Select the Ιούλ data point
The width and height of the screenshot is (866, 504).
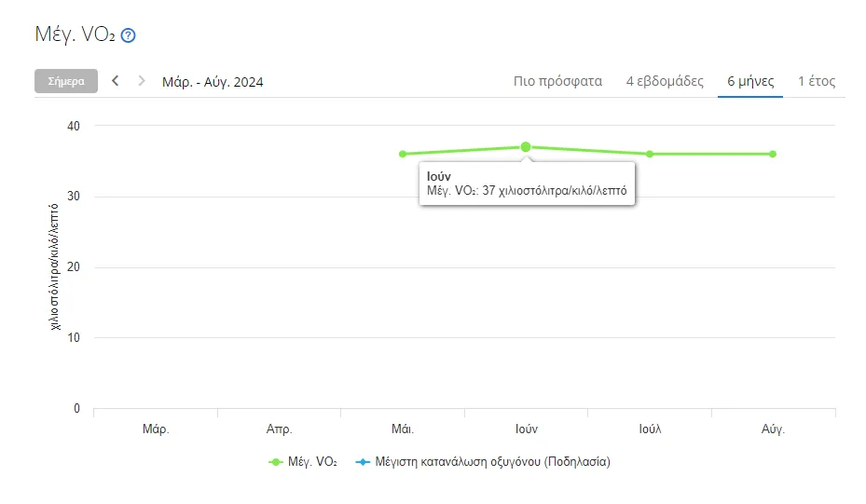point(650,154)
